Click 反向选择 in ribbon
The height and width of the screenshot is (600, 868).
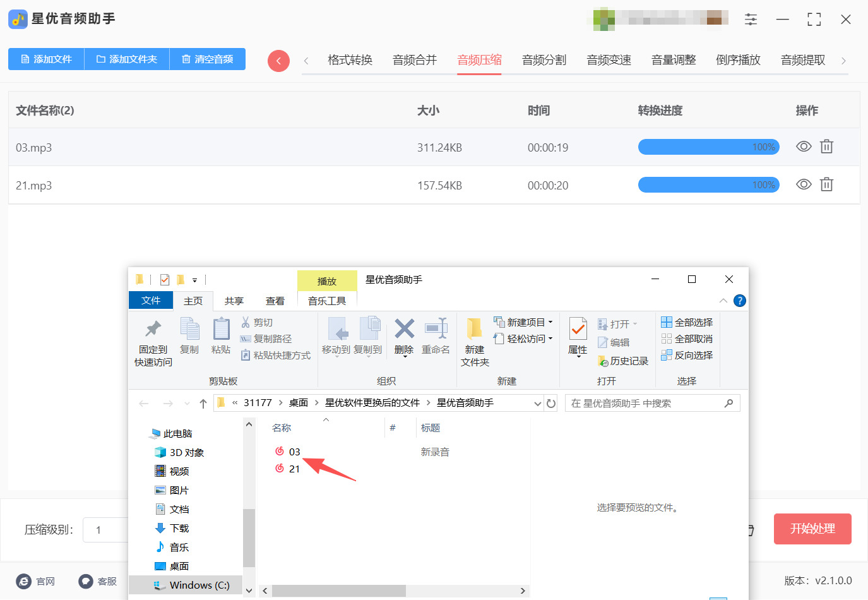tap(687, 355)
